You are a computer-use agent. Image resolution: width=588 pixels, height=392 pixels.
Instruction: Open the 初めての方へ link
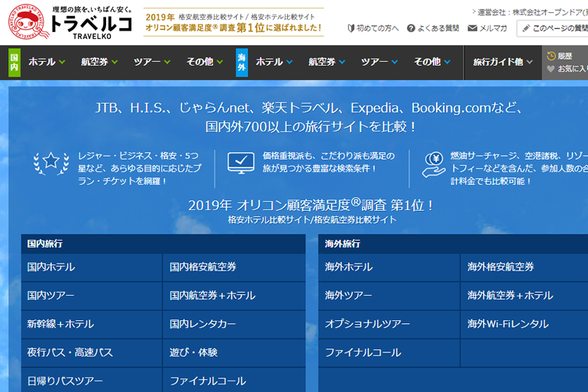click(x=373, y=28)
